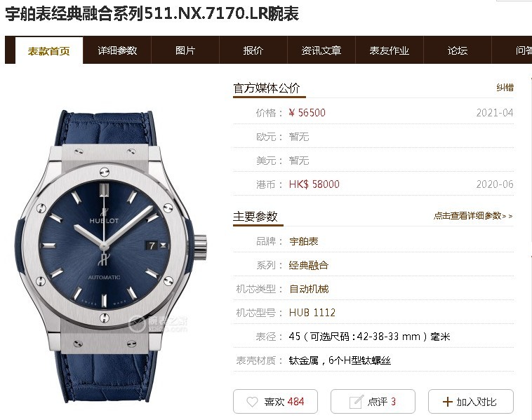
Task: Click the 纠错 correction link
Action: pyautogui.click(x=505, y=88)
